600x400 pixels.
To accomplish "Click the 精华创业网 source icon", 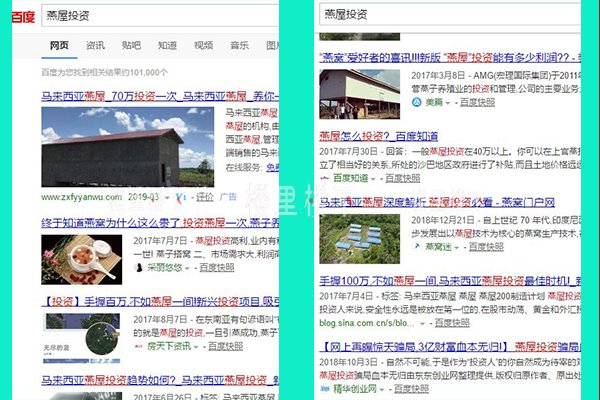I will [x=325, y=389].
